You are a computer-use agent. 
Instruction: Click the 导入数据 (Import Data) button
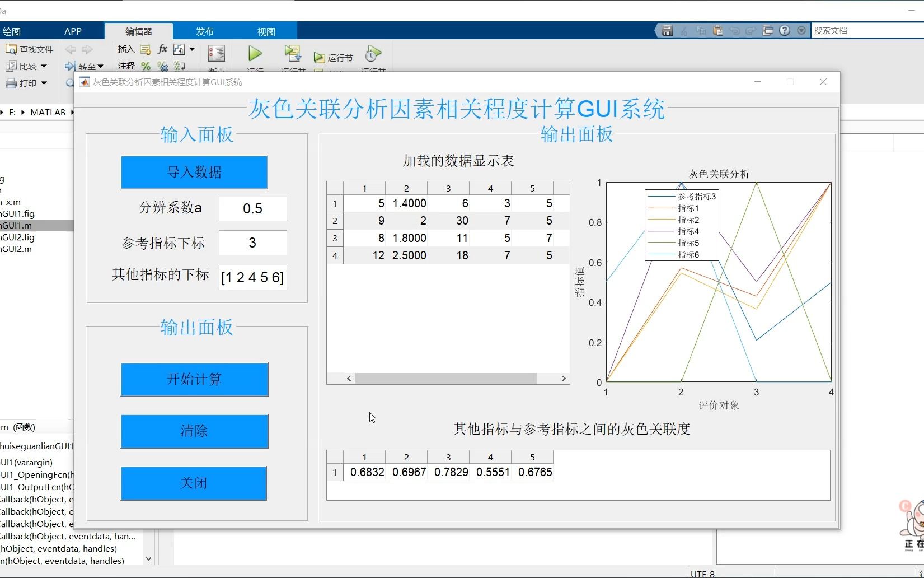(194, 172)
